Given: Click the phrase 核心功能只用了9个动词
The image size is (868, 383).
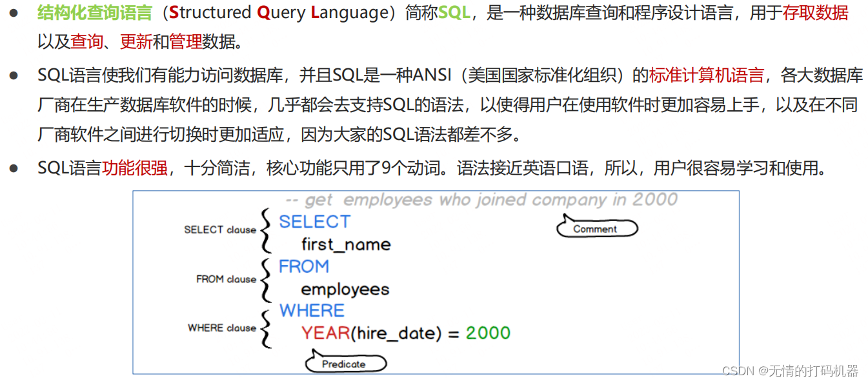Looking at the screenshot, I should (x=354, y=168).
